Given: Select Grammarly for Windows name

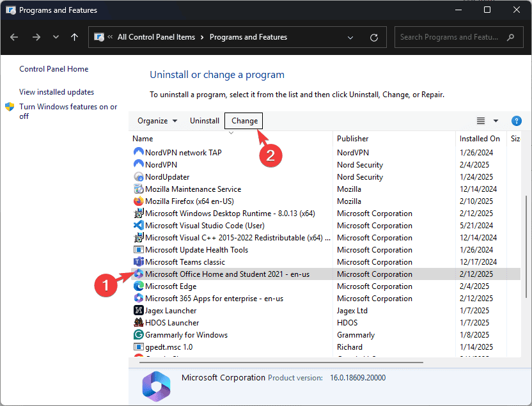Looking at the screenshot, I should click(x=186, y=335).
